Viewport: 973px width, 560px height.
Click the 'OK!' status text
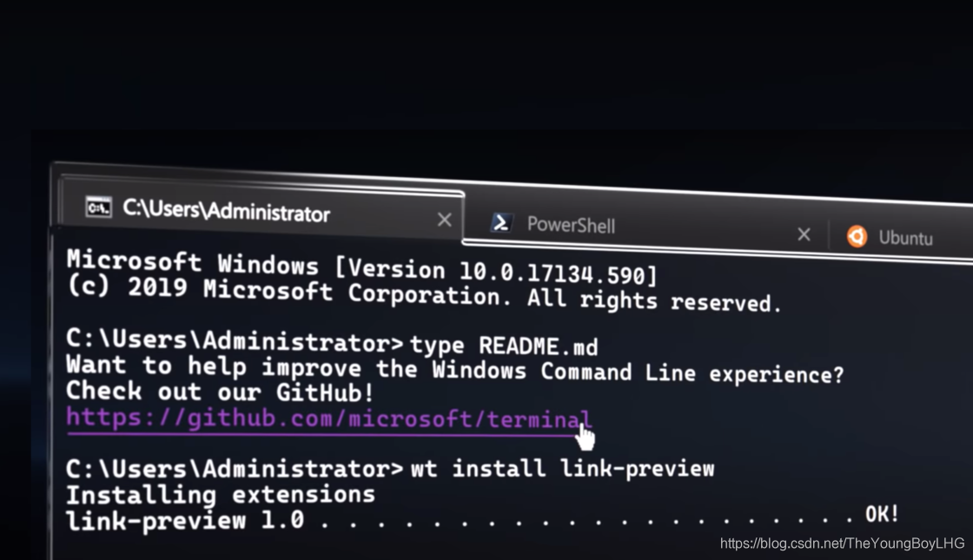[882, 513]
